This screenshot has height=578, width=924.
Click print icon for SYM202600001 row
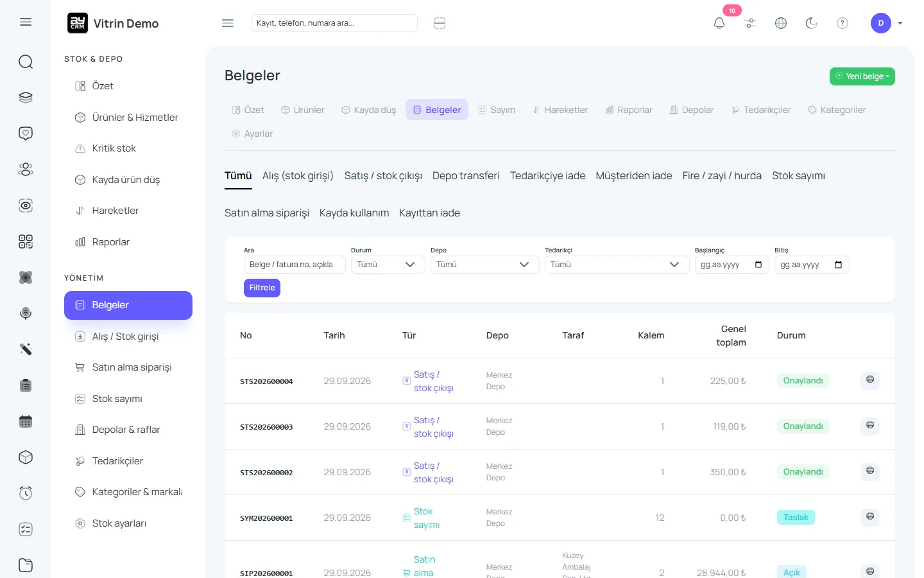click(870, 517)
